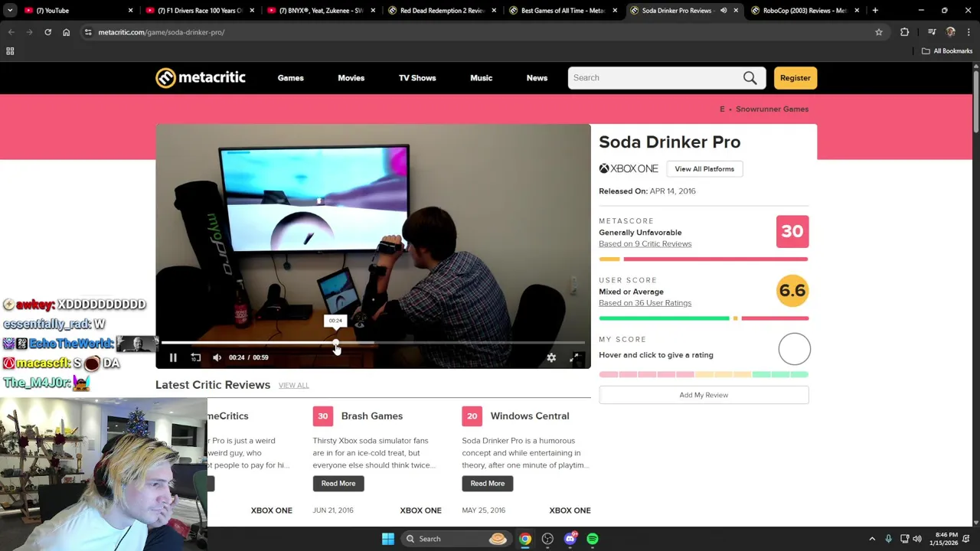Open a new browser tab

click(x=875, y=11)
